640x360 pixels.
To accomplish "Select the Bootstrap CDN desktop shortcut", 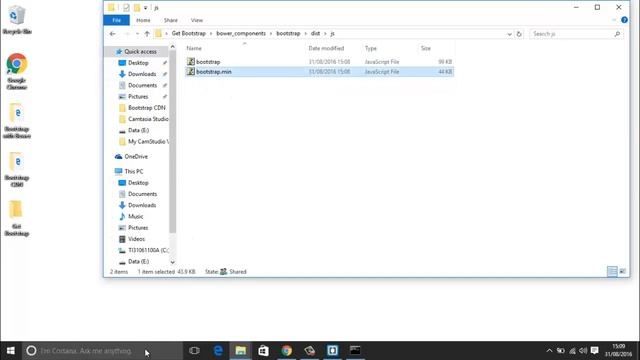I will 17,170.
